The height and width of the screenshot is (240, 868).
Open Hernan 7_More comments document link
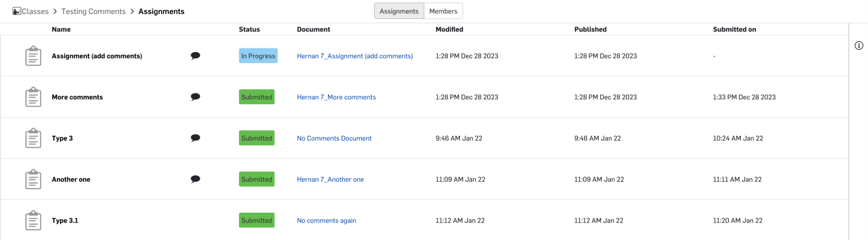pyautogui.click(x=336, y=97)
